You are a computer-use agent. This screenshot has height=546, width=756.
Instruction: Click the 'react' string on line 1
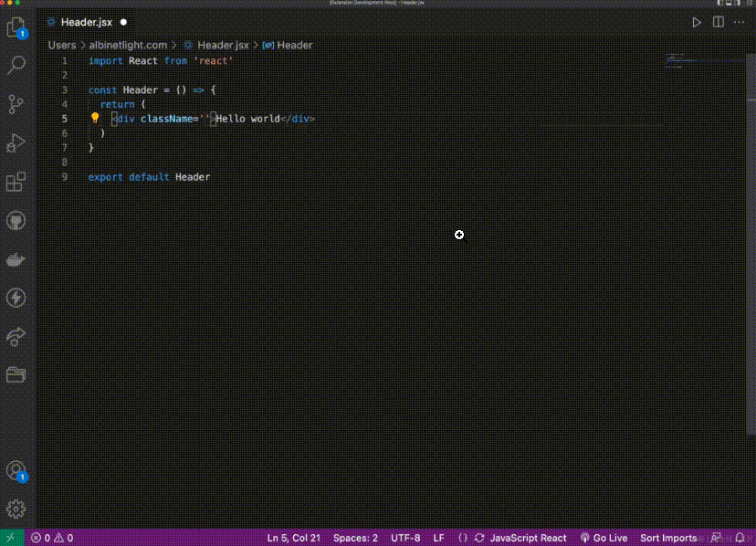(x=214, y=61)
